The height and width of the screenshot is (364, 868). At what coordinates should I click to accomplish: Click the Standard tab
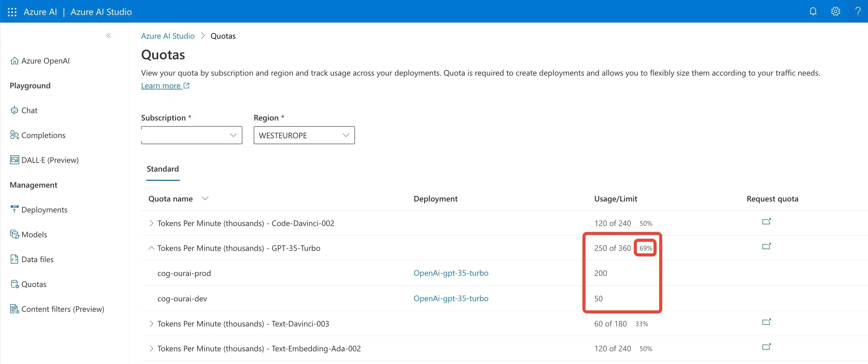click(162, 169)
